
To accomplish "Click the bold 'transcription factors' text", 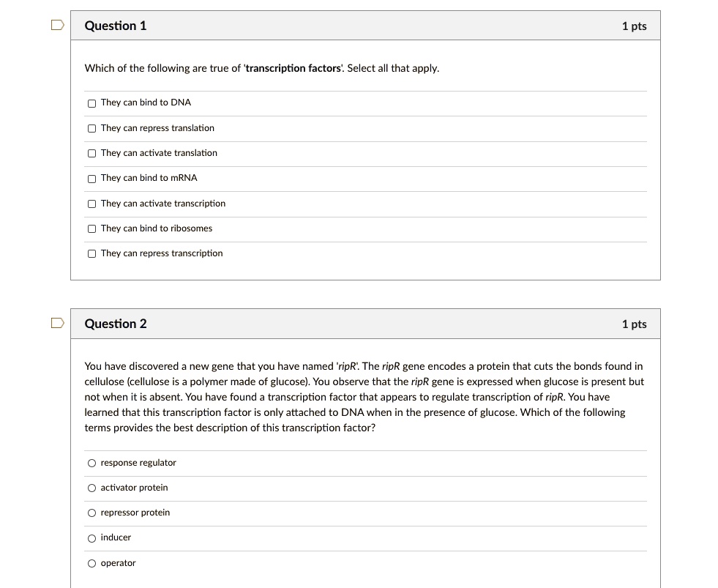I will click(293, 68).
